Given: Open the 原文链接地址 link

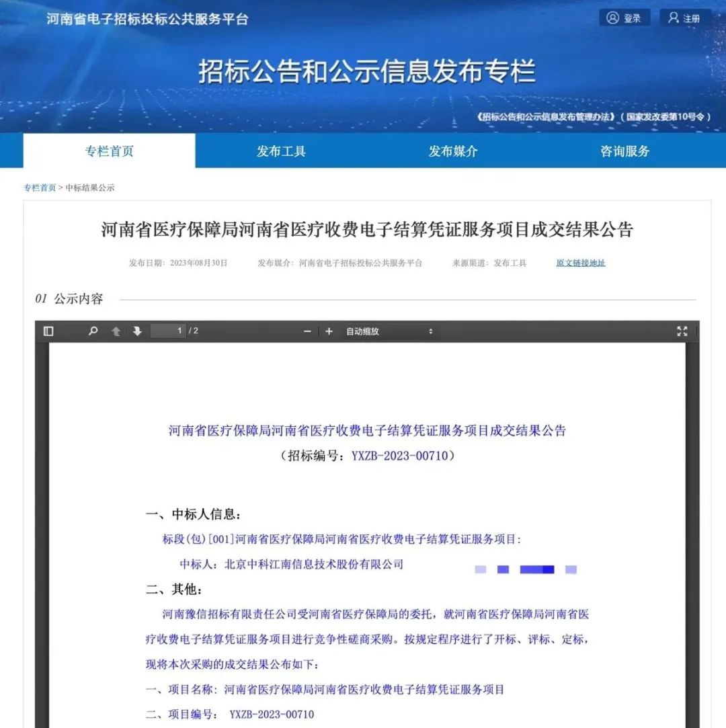Looking at the screenshot, I should pyautogui.click(x=581, y=263).
